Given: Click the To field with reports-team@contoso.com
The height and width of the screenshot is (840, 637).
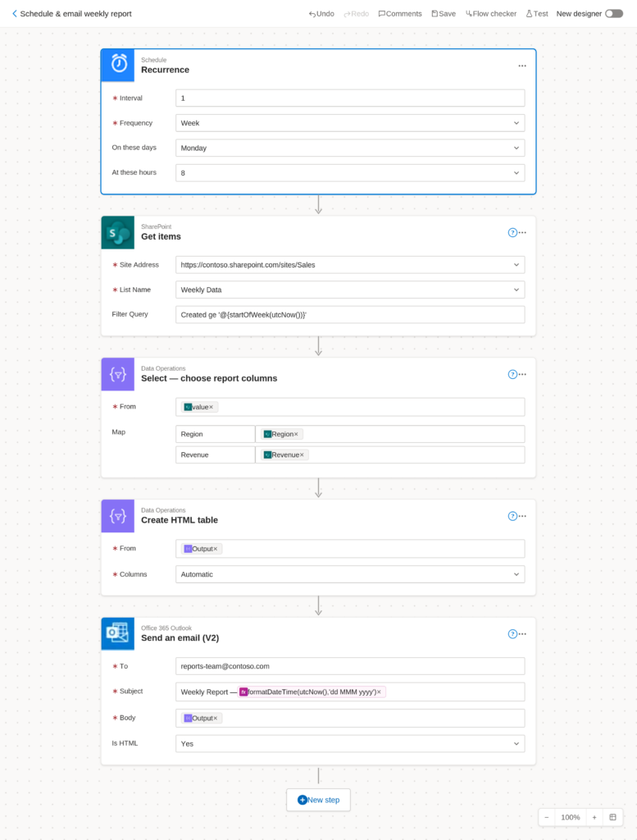Looking at the screenshot, I should pyautogui.click(x=350, y=666).
